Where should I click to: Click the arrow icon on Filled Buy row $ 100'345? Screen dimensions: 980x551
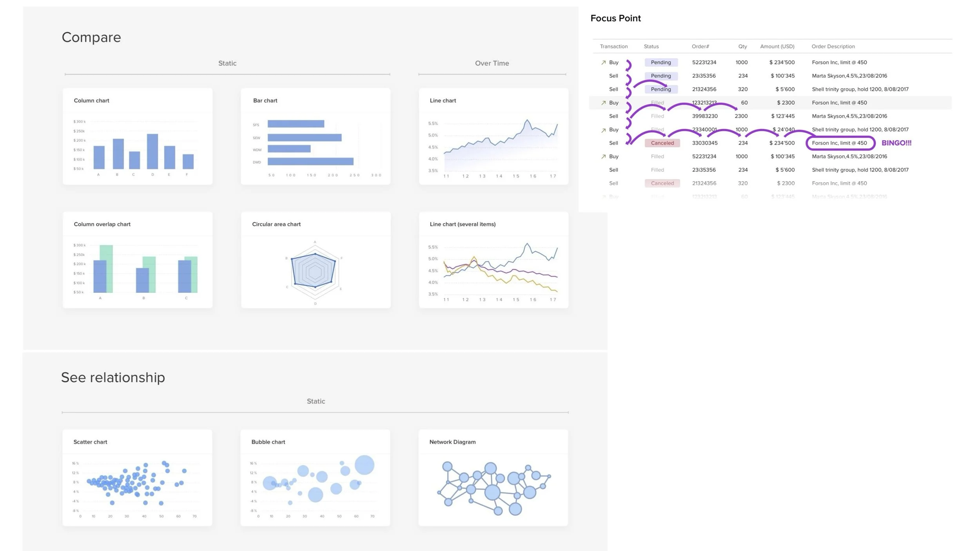pyautogui.click(x=603, y=157)
